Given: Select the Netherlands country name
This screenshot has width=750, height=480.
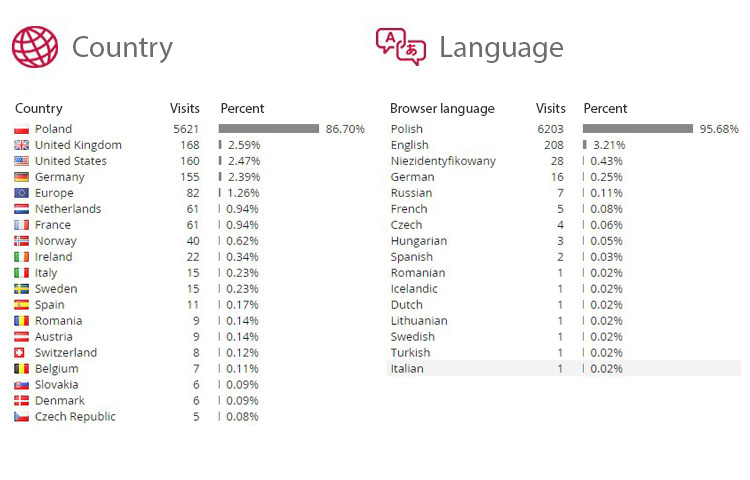Looking at the screenshot, I should click(68, 209).
